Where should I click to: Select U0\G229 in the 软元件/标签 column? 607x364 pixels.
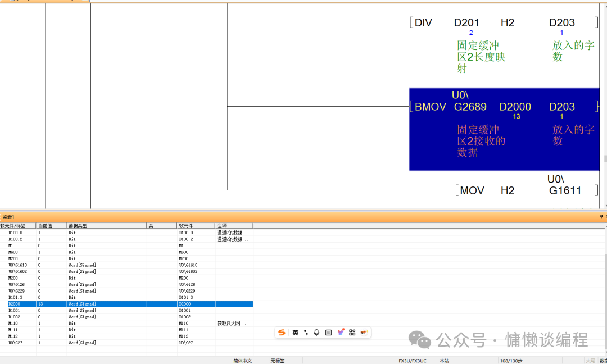17,291
